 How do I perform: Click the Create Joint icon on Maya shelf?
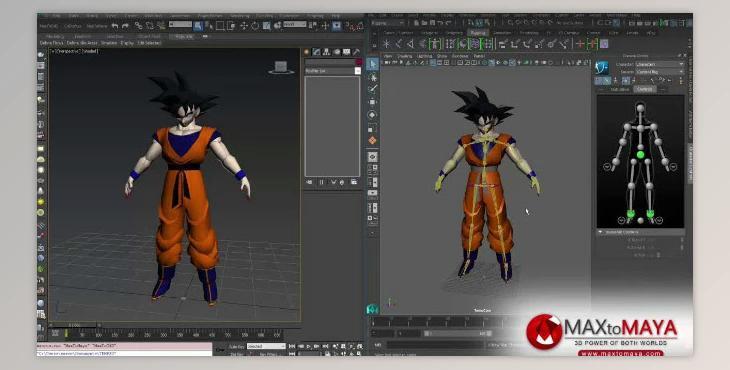399,44
